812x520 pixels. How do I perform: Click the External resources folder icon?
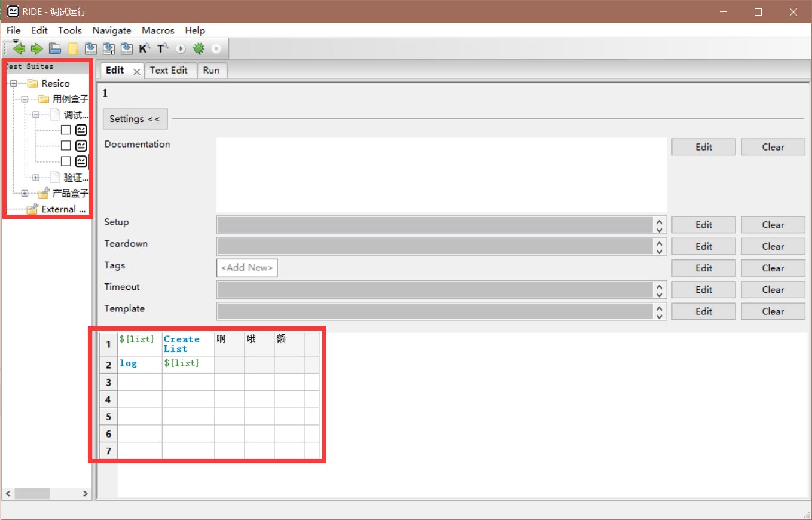click(x=32, y=209)
